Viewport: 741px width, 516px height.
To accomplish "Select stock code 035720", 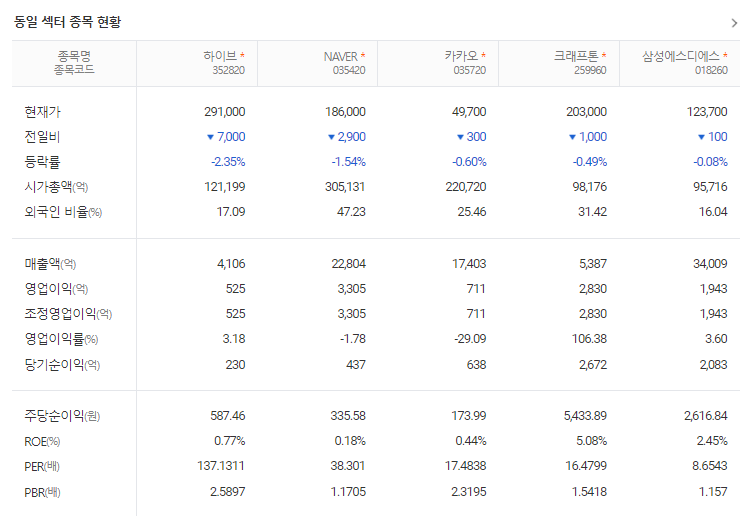I will click(x=470, y=70).
